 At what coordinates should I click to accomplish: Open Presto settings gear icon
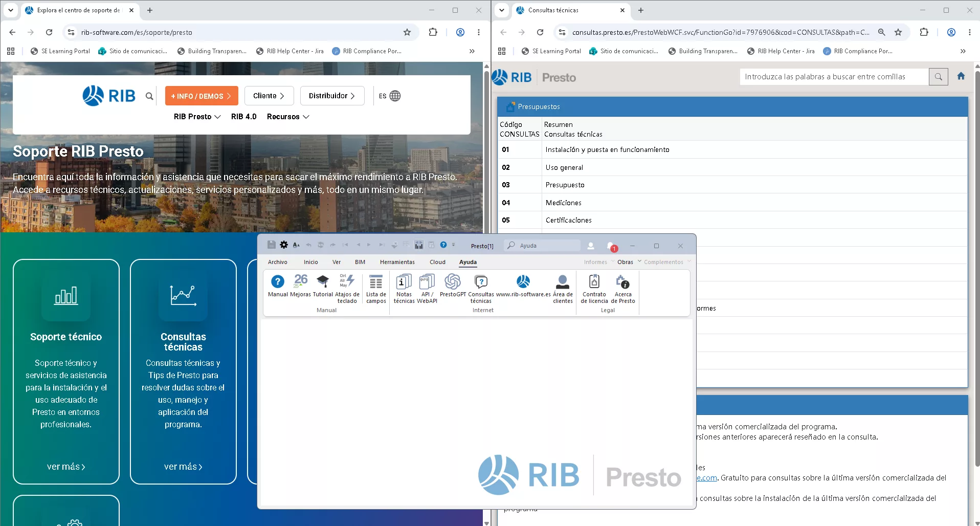coord(284,245)
